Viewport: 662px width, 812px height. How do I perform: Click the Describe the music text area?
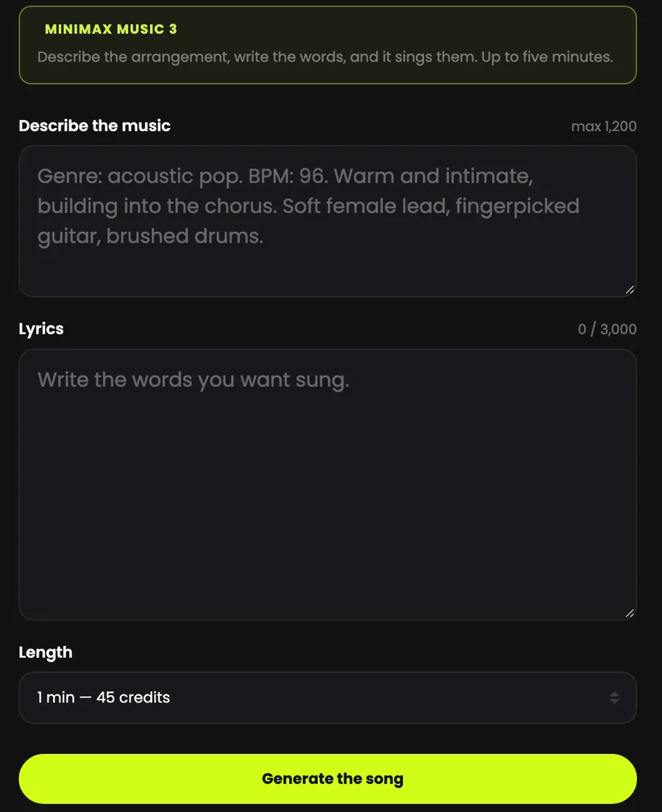click(327, 221)
